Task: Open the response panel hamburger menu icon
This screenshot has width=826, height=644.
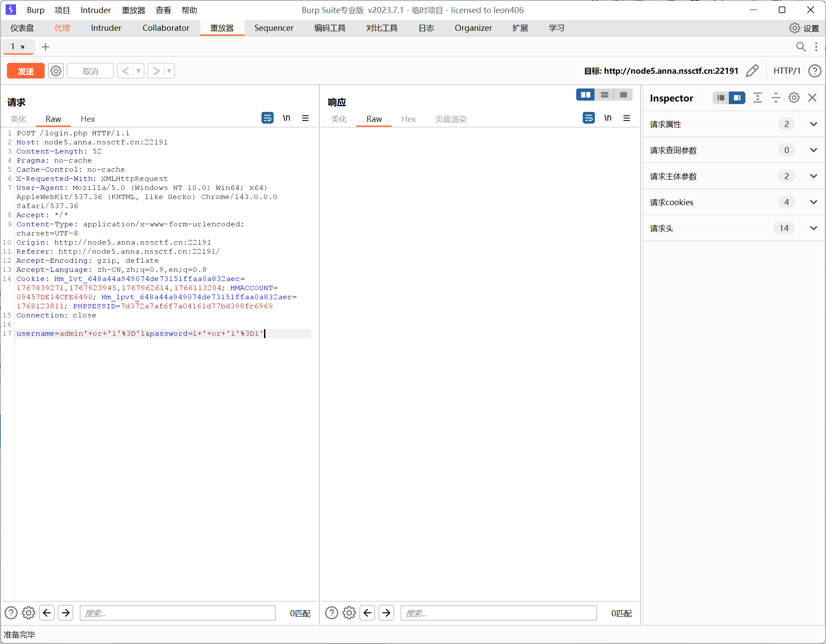Action: tap(627, 118)
